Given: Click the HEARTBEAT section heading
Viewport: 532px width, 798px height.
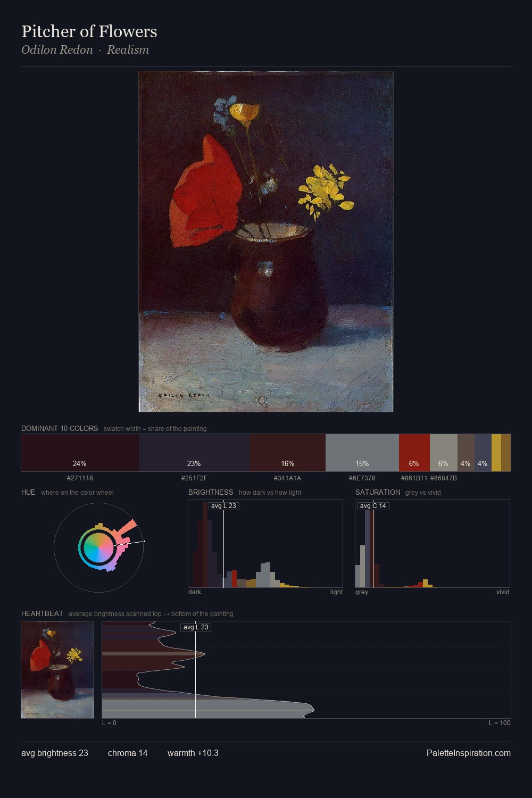Looking at the screenshot, I should (x=42, y=613).
